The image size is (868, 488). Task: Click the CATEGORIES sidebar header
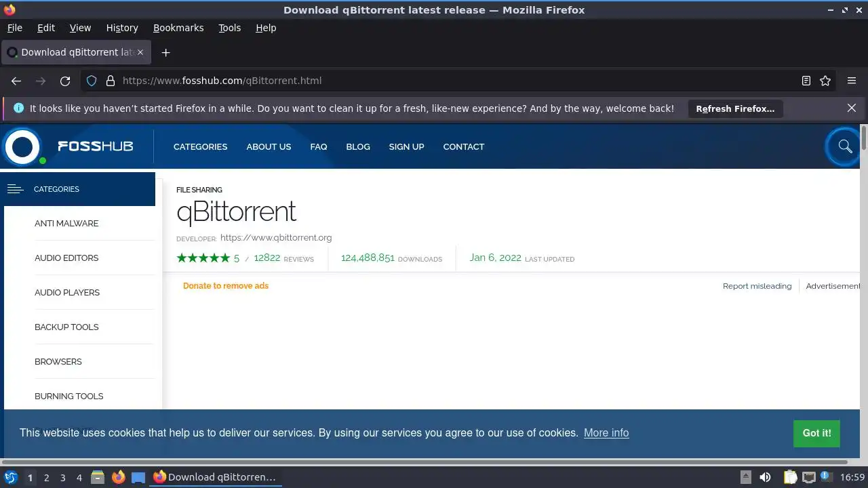pyautogui.click(x=79, y=189)
